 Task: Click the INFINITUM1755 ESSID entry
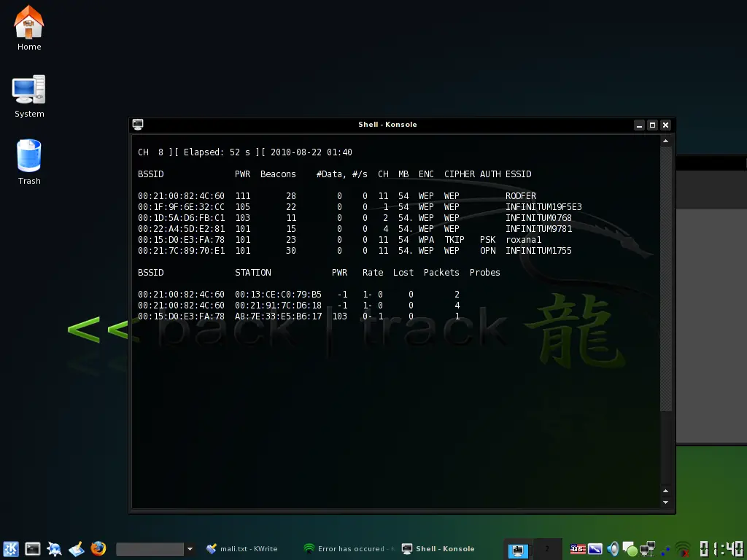[x=538, y=251]
